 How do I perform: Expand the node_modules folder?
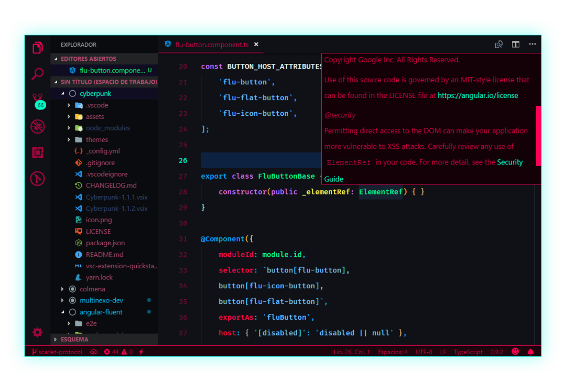click(104, 128)
